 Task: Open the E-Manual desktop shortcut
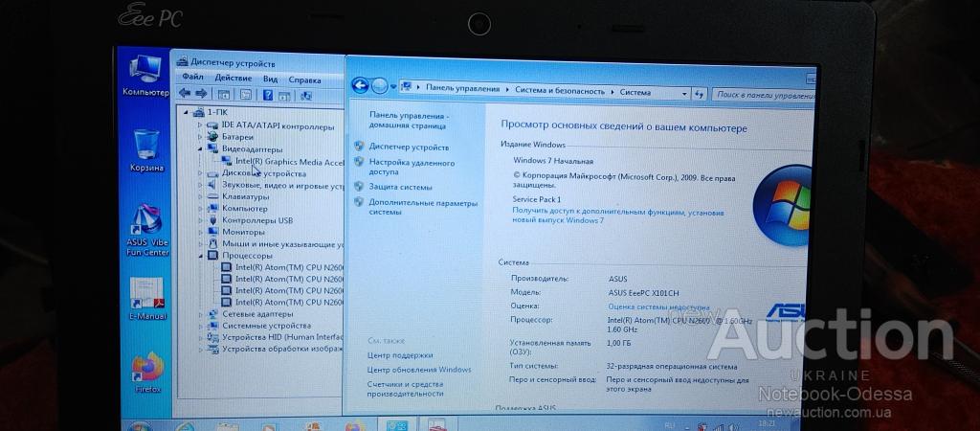[147, 299]
